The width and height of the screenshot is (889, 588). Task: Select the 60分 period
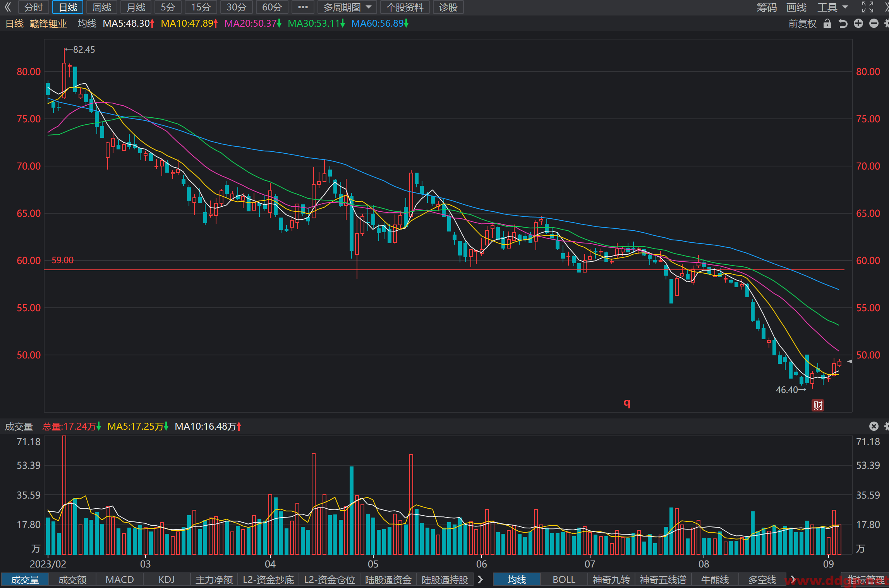272,7
